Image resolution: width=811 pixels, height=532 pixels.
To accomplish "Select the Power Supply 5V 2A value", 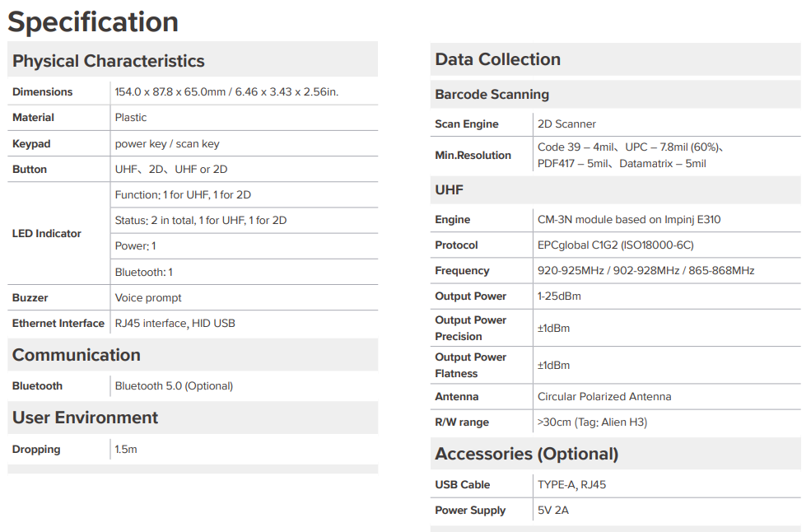I will [553, 511].
